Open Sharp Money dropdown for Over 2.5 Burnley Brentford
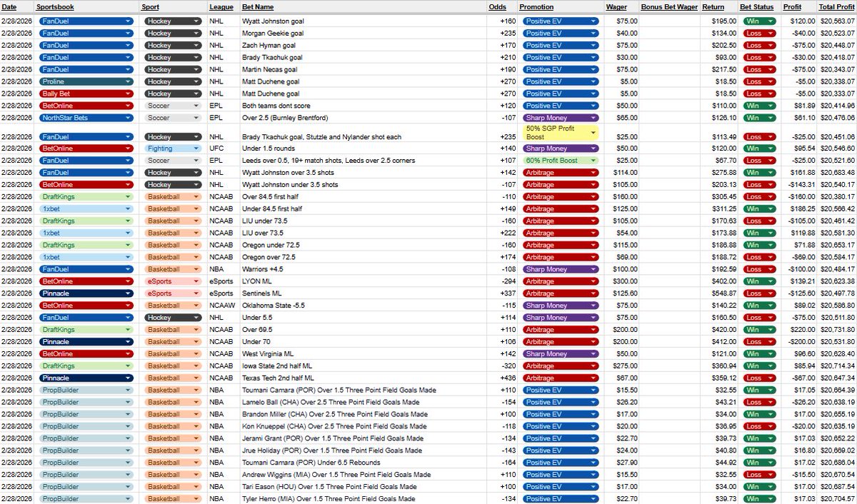 (x=559, y=118)
